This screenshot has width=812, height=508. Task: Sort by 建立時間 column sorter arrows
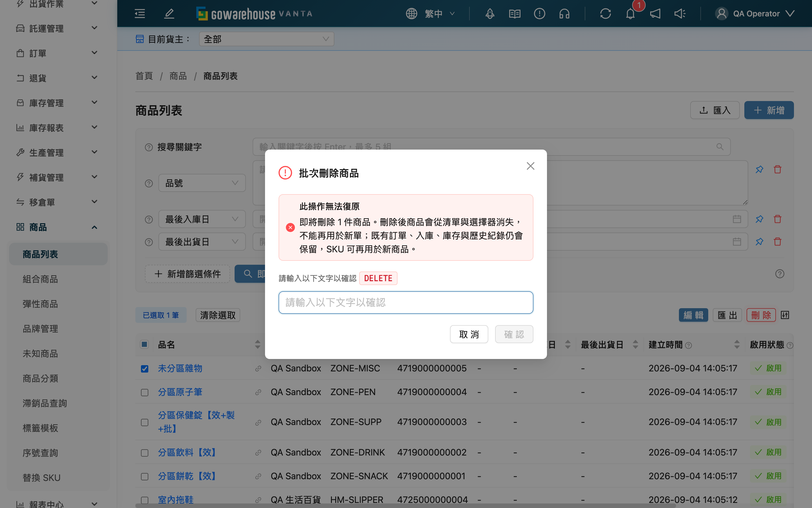pos(737,344)
